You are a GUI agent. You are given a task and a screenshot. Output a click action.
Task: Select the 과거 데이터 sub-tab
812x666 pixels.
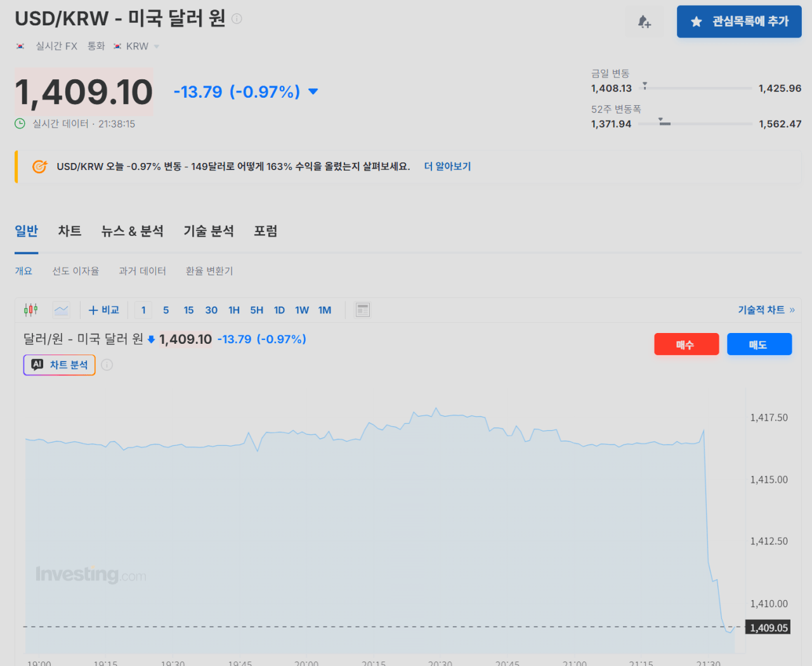coord(142,271)
